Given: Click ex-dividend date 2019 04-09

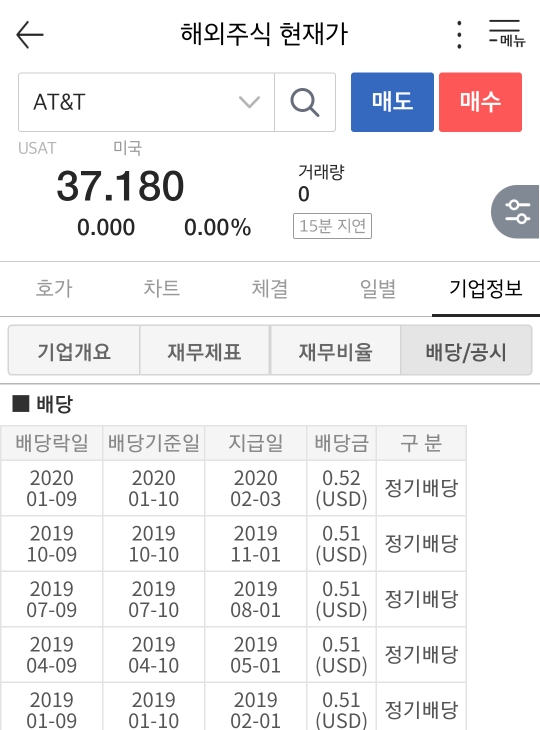Looking at the screenshot, I should pos(51,655).
